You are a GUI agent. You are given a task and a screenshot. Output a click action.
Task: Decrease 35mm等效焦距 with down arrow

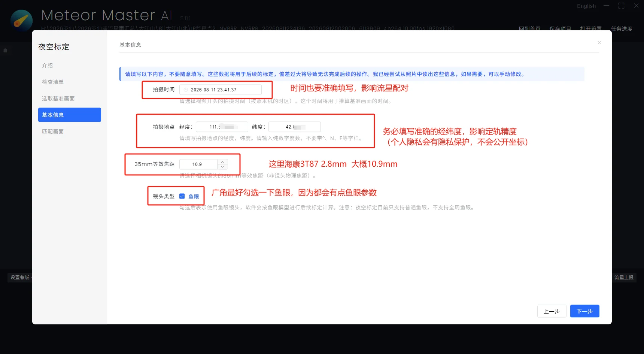222,167
